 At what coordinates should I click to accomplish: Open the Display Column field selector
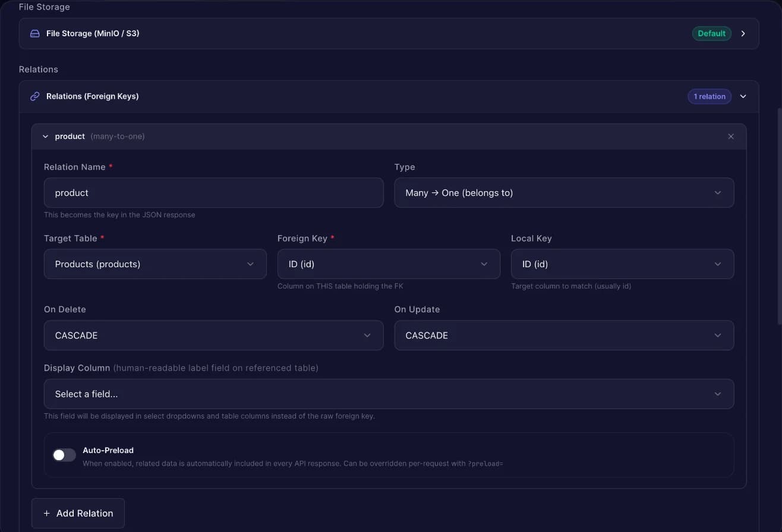[x=389, y=394]
